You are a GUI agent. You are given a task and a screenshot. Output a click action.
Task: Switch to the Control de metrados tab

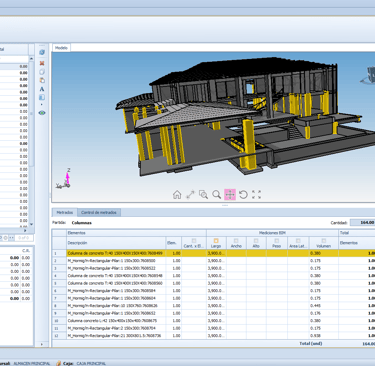tap(99, 212)
